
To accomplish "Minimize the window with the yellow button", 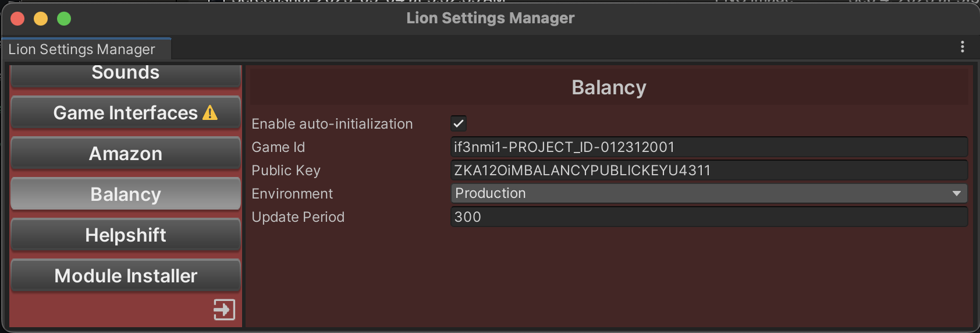I will pos(41,19).
